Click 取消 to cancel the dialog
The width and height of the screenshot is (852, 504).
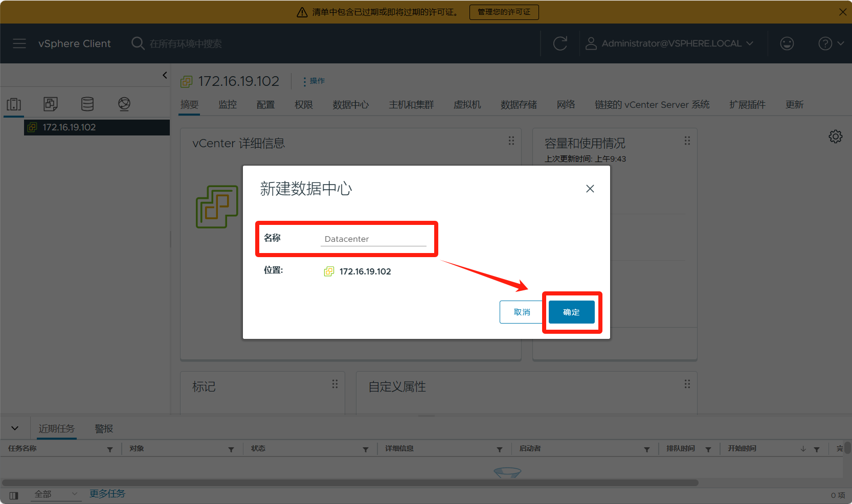coord(522,312)
